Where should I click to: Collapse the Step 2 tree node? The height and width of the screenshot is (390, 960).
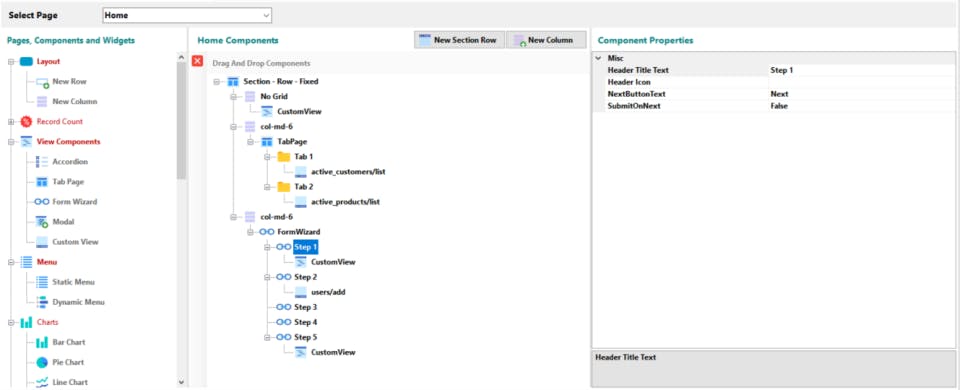click(267, 277)
